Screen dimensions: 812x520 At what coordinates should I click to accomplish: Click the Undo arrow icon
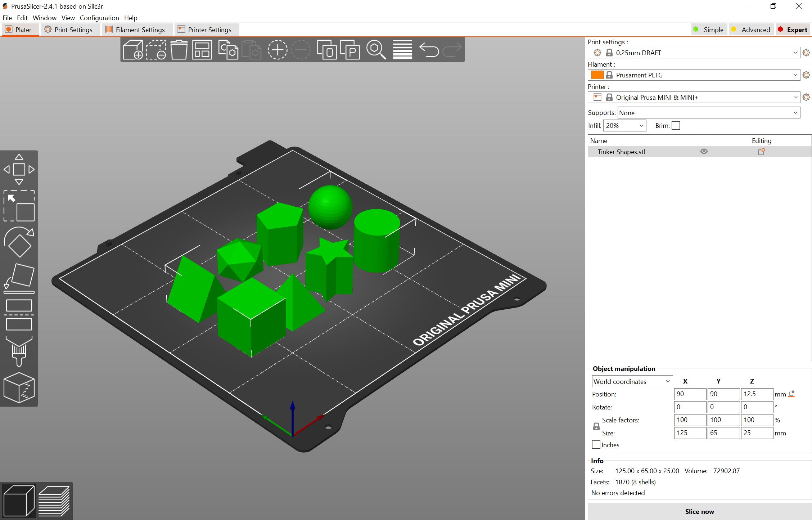coord(429,50)
